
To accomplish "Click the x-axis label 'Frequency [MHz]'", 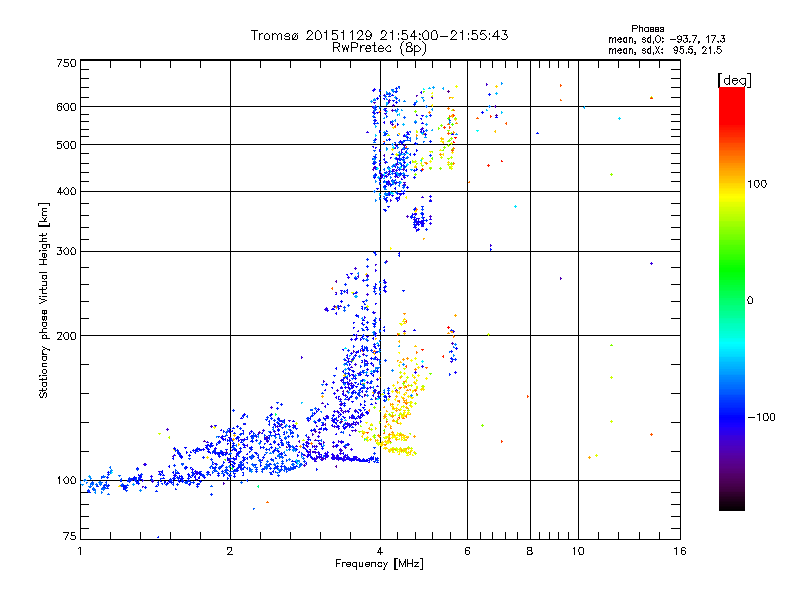I will [379, 564].
